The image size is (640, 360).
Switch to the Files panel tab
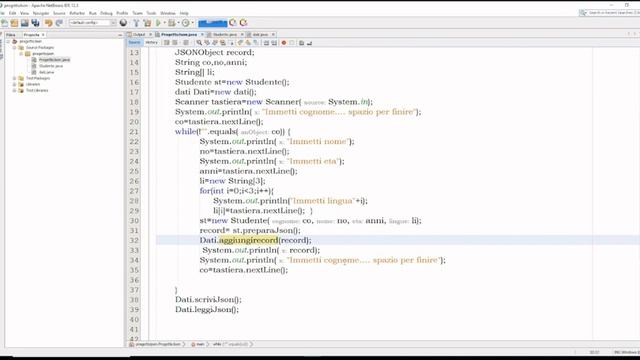point(11,35)
